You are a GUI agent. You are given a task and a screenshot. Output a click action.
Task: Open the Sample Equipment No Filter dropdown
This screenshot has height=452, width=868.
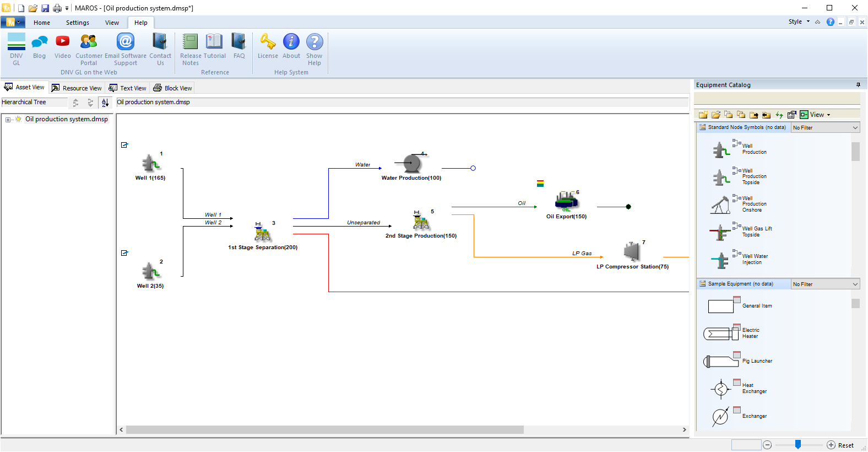(x=825, y=284)
